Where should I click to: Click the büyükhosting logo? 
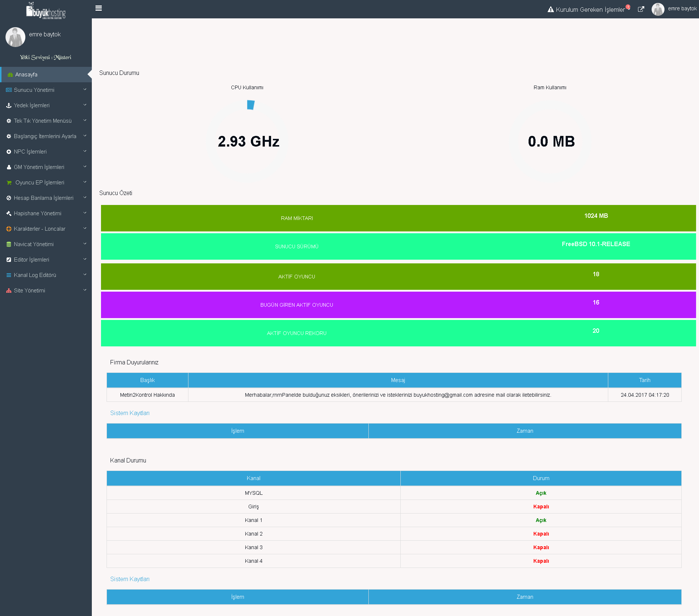click(46, 11)
